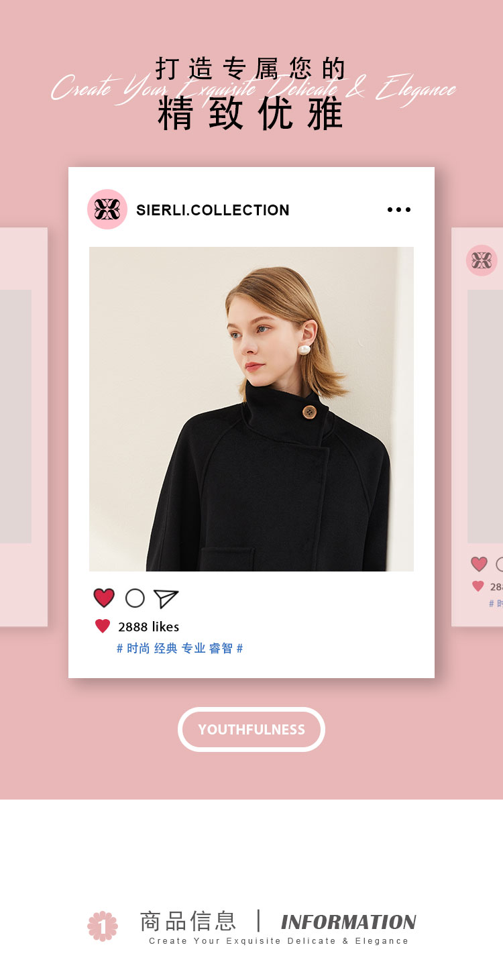Viewport: 503px width, 980px height.
Task: Click the right card's logo avatar
Action: pos(482,260)
